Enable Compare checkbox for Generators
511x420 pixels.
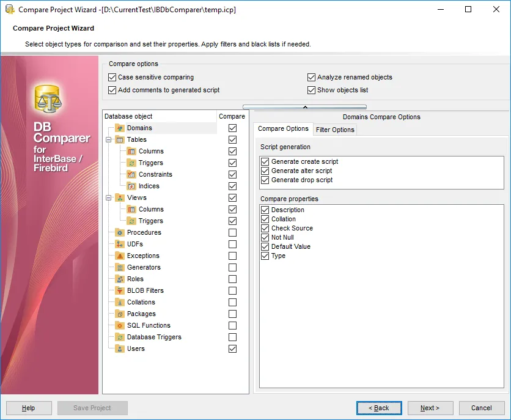[x=232, y=268]
